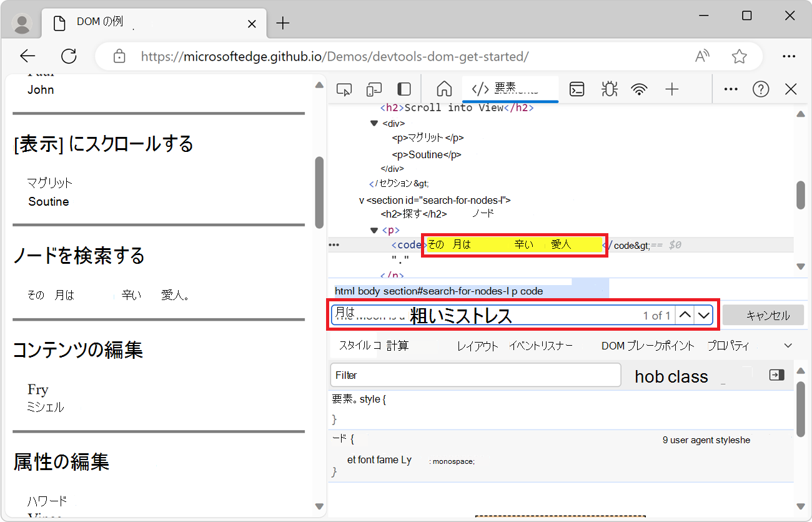This screenshot has width=812, height=522.
Task: Select html in the breadcrumb trail
Action: click(x=344, y=291)
